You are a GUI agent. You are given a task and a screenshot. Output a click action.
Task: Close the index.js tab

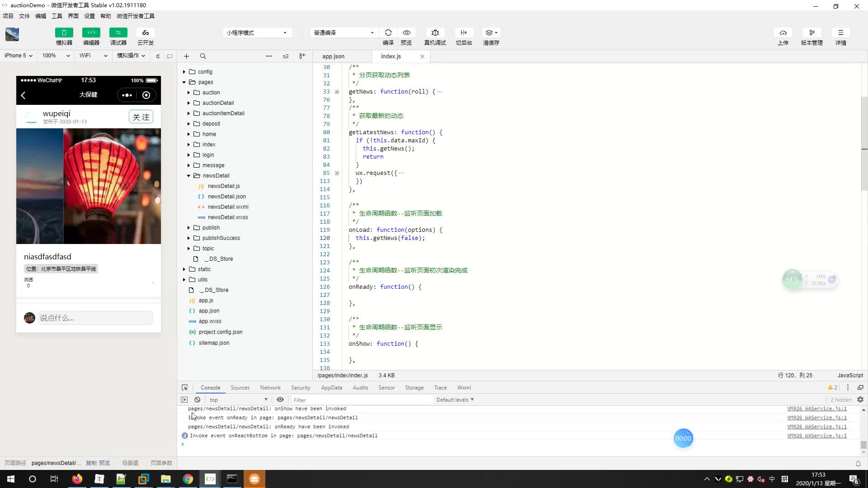422,56
